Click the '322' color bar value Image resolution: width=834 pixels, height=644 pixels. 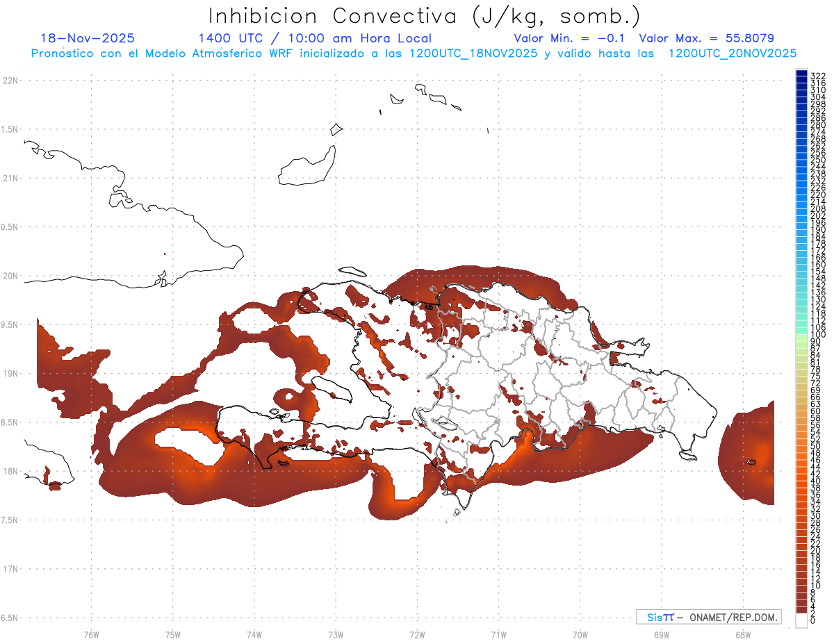(x=818, y=76)
